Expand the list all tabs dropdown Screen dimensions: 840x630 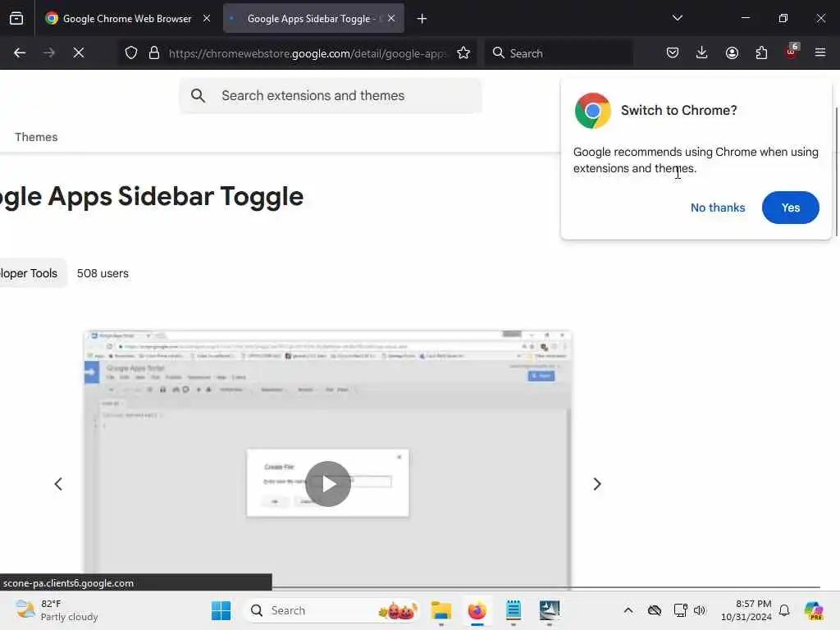click(677, 18)
